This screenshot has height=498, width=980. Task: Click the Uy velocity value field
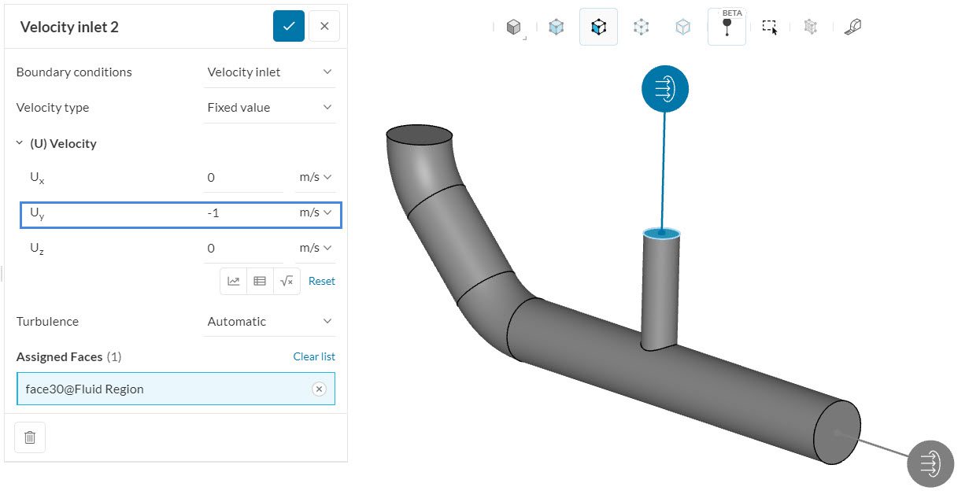[242, 213]
